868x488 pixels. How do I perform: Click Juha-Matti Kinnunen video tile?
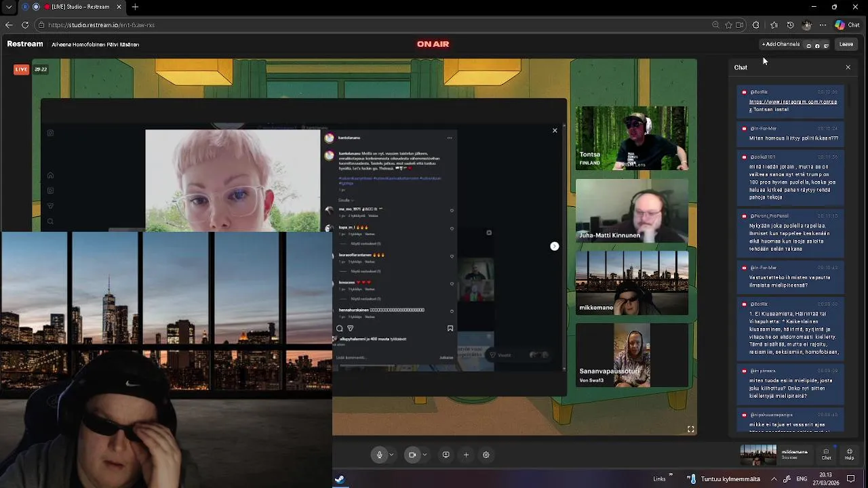click(631, 211)
